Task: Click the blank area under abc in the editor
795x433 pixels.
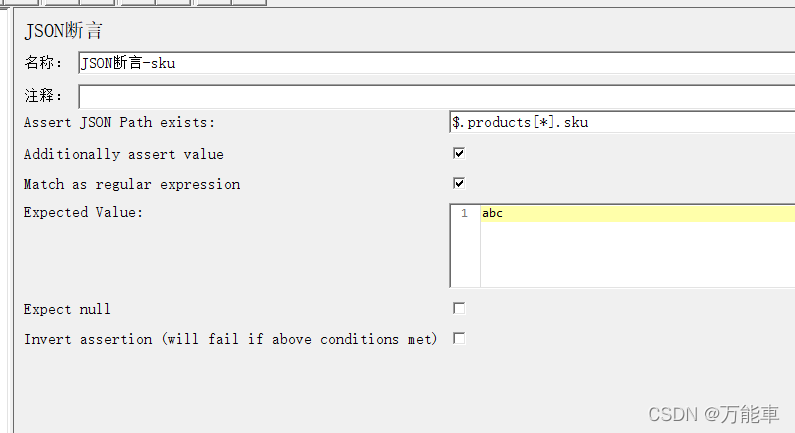Action: point(638,254)
